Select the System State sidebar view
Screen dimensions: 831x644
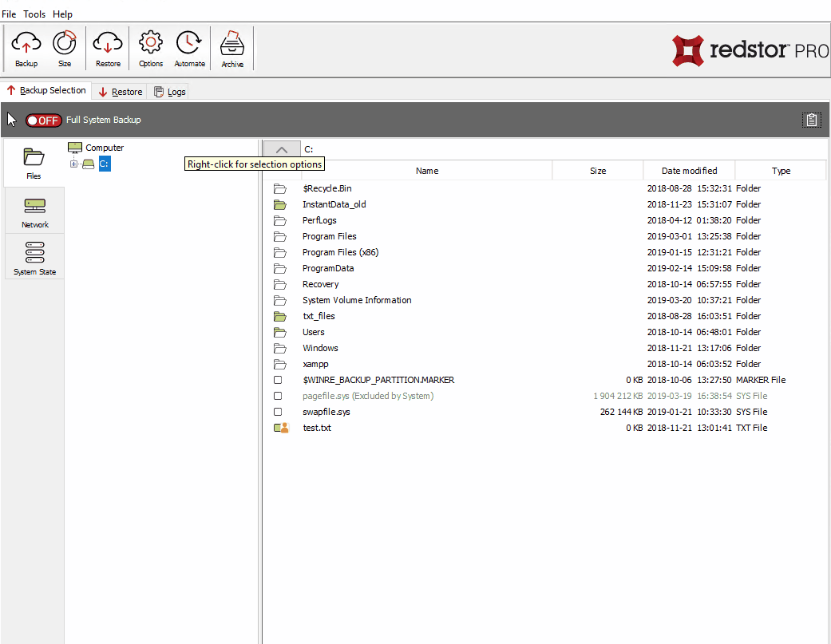pyautogui.click(x=34, y=256)
